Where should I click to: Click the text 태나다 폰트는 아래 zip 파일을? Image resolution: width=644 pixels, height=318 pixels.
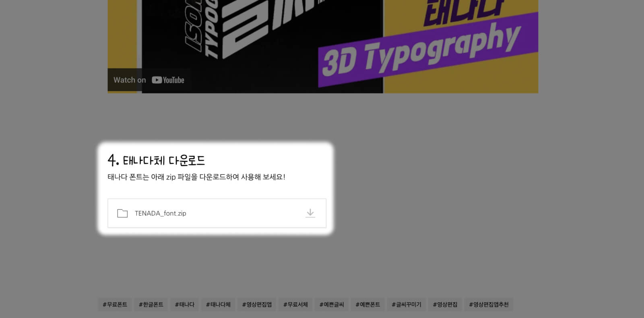coord(153,177)
